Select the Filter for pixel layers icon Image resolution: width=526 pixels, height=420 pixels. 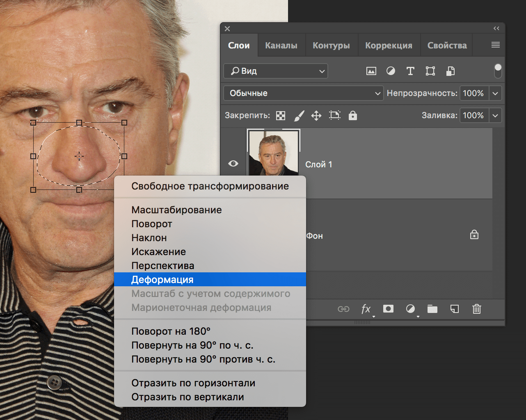click(371, 71)
